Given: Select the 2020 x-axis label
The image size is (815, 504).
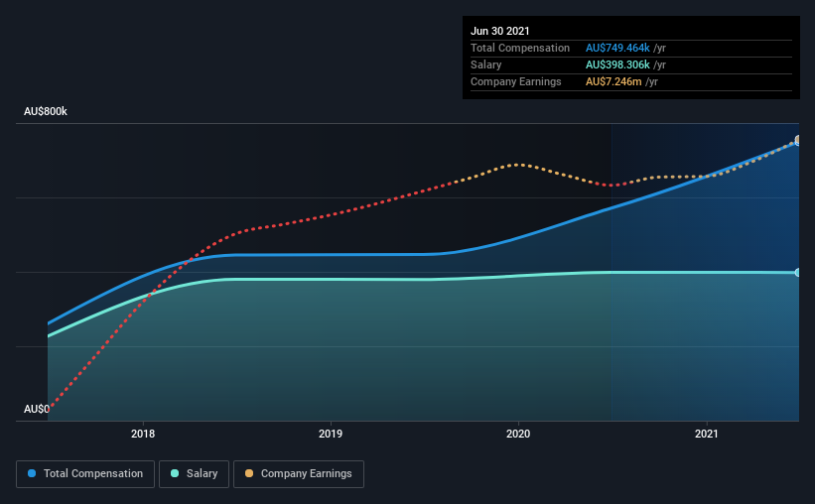Looking at the screenshot, I should coord(518,434).
